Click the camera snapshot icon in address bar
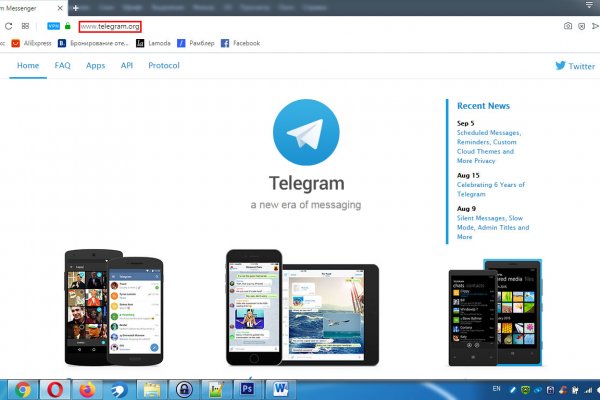Viewport: 600px width, 400px height. [568, 25]
